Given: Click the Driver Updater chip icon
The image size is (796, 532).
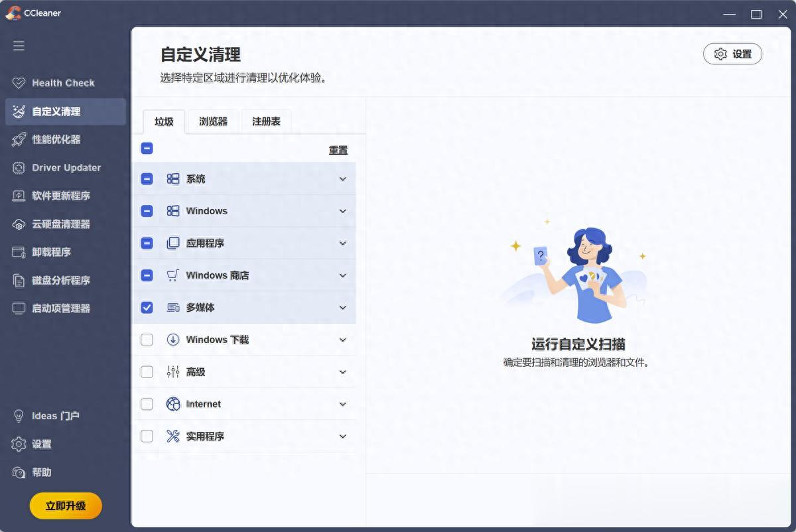Looking at the screenshot, I should [x=19, y=168].
